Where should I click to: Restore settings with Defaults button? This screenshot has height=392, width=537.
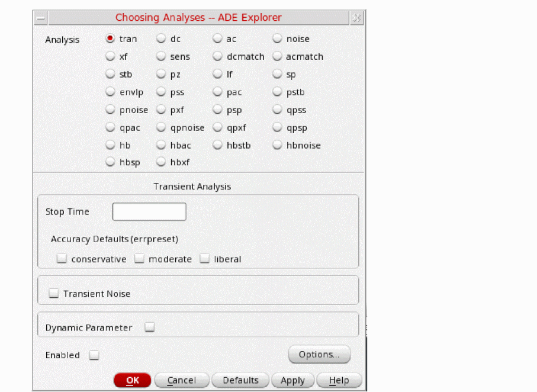pos(240,380)
